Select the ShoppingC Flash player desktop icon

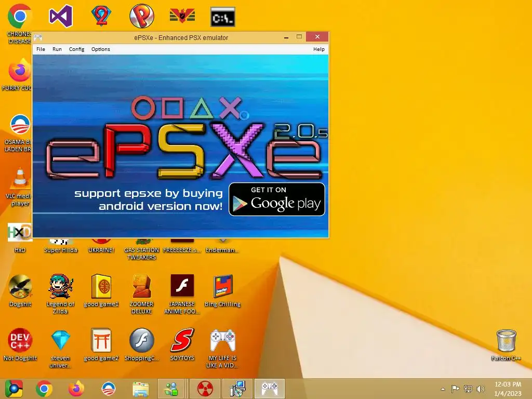142,340
